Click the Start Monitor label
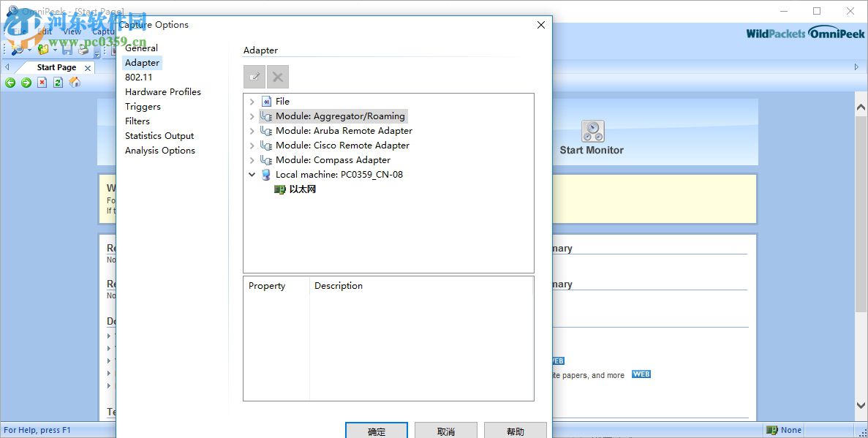 [x=592, y=150]
